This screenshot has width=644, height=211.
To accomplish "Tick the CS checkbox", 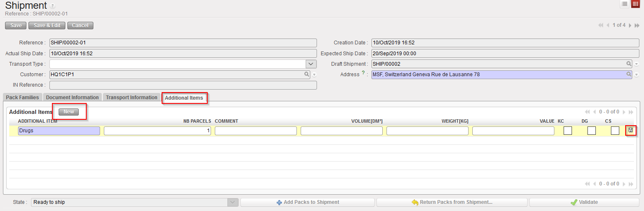I will tap(615, 131).
